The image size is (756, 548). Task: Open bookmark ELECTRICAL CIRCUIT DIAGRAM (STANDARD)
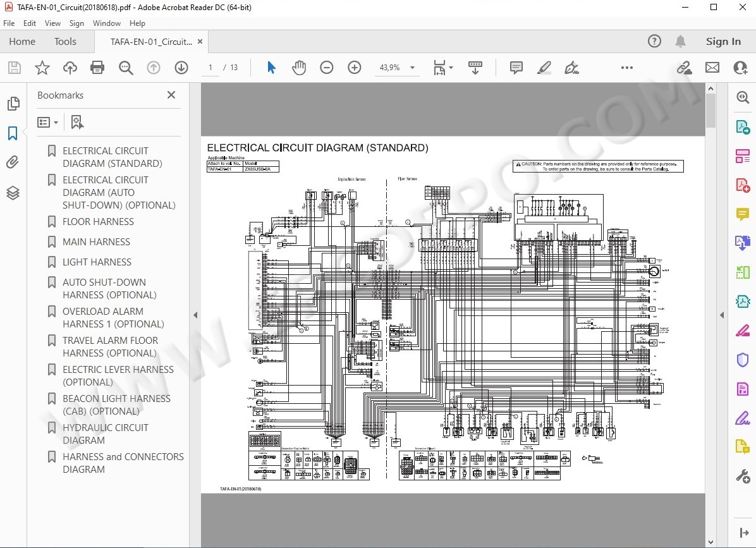point(113,157)
